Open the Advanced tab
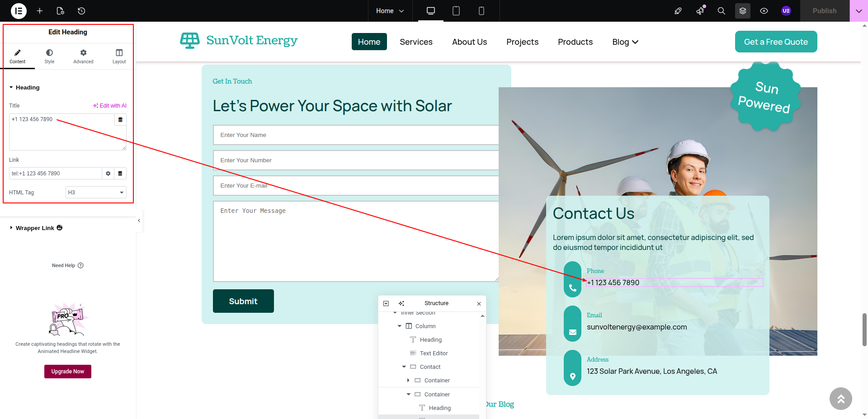Viewport: 868px width, 419px height. 83,56
